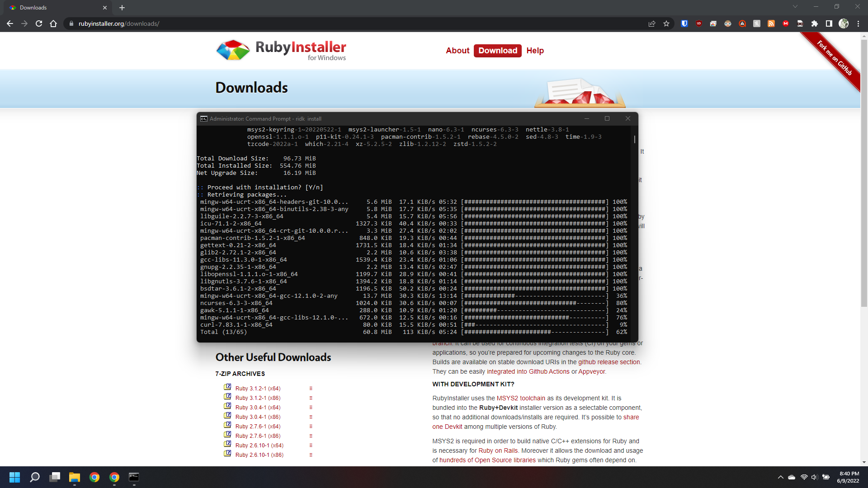Open a new browser tab
Viewport: 868px width, 488px height.
[122, 8]
